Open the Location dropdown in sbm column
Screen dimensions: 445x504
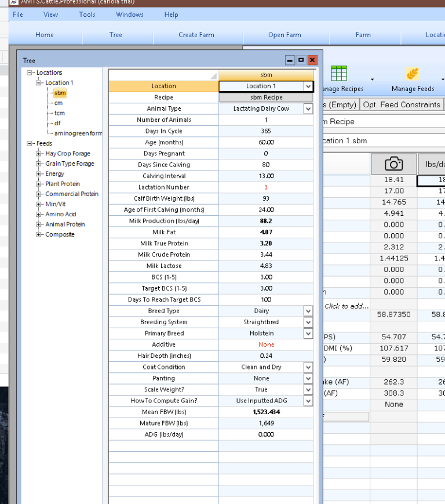tap(308, 86)
